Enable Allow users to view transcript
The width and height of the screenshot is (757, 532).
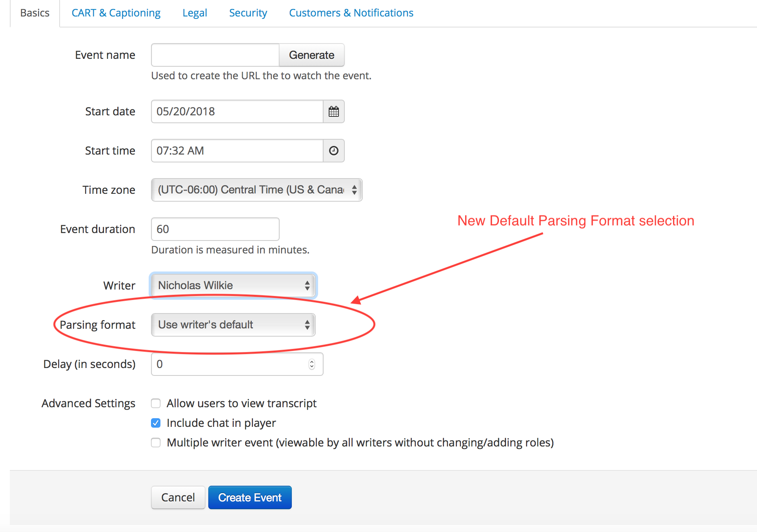[x=156, y=403]
